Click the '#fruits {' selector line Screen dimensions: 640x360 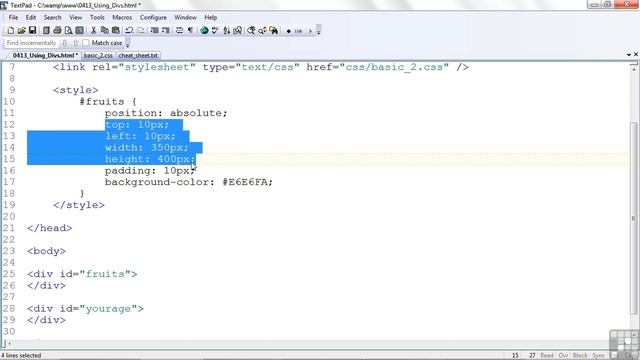tap(108, 102)
